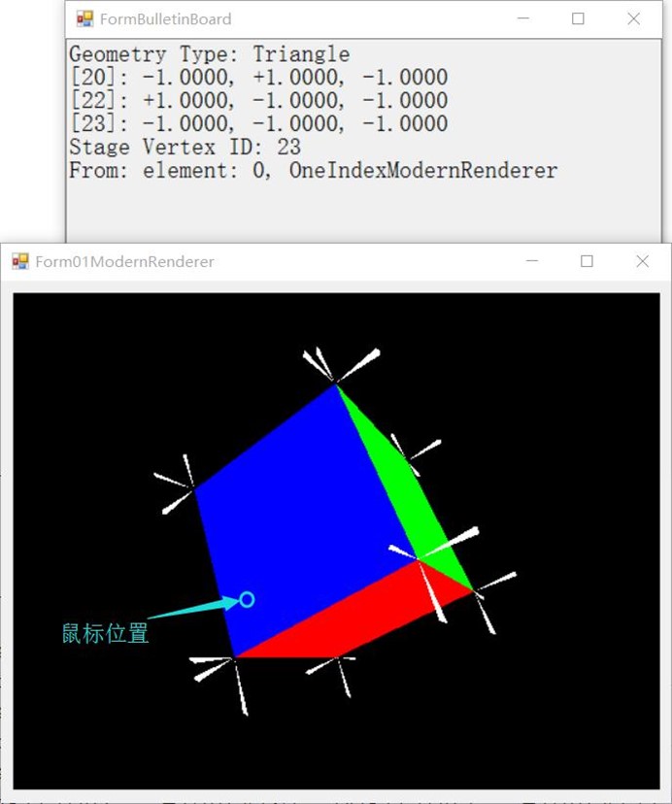
Task: Click the vertex [20] coordinates line
Action: [x=258, y=78]
